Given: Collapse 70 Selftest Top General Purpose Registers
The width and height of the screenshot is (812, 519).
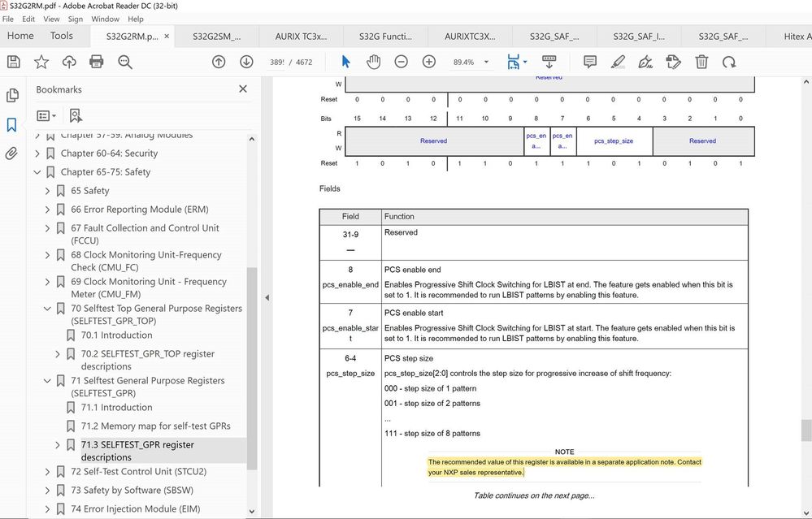Looking at the screenshot, I should [48, 309].
